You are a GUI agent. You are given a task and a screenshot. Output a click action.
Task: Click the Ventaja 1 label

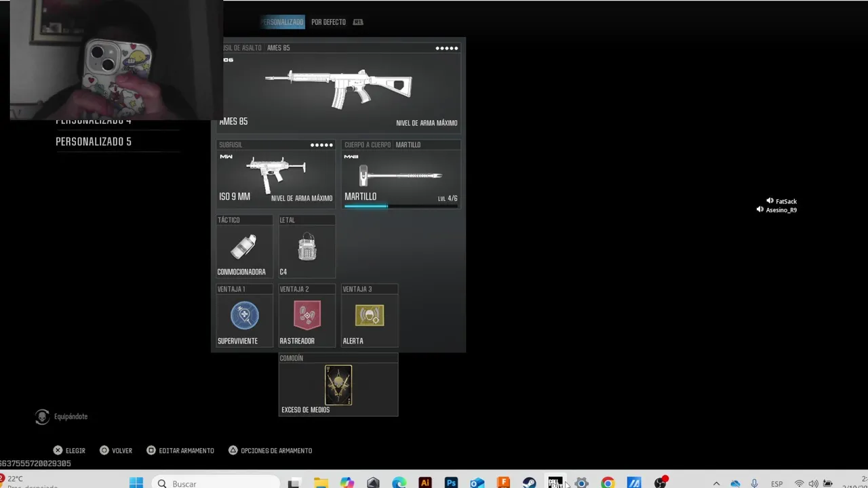coord(231,289)
